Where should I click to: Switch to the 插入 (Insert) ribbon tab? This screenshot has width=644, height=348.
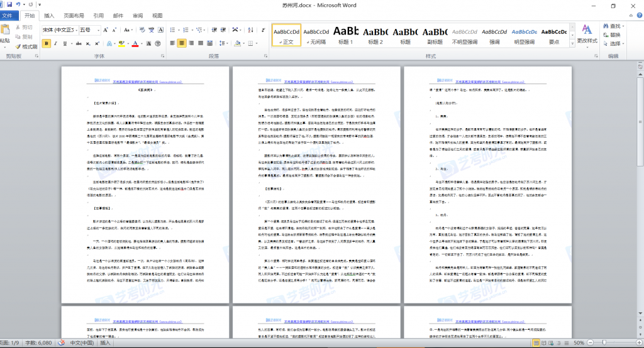pyautogui.click(x=49, y=15)
